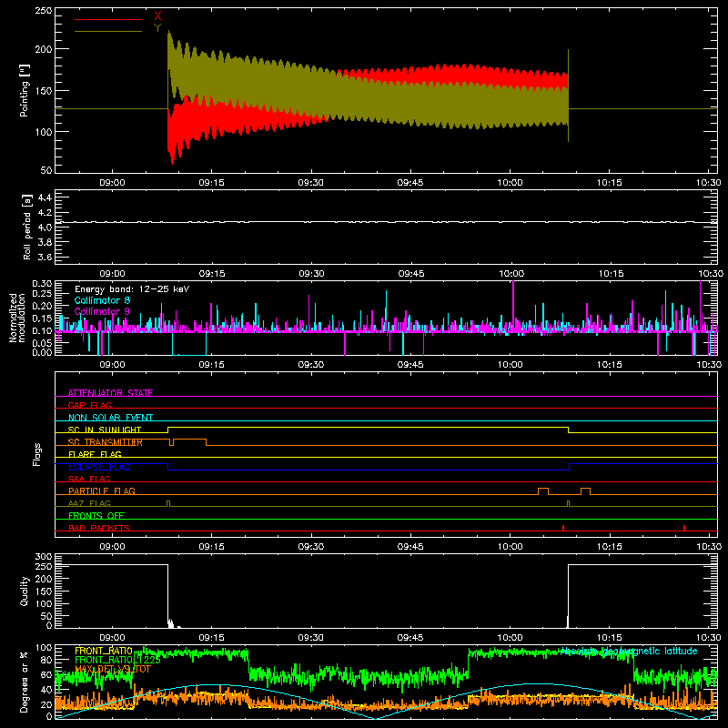Image resolution: width=728 pixels, height=728 pixels.
Task: Click the BAD_PACKETS tick near 10:08
Action: pyautogui.click(x=563, y=528)
